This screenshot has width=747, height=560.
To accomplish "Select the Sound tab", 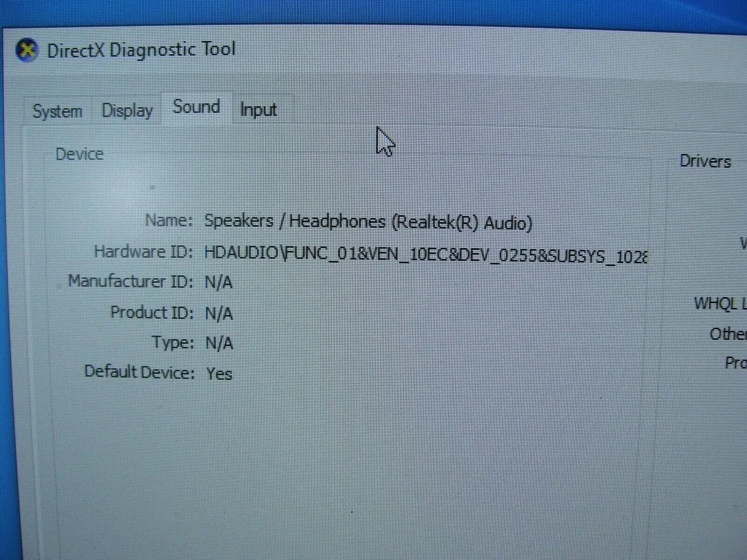I will pos(197,107).
